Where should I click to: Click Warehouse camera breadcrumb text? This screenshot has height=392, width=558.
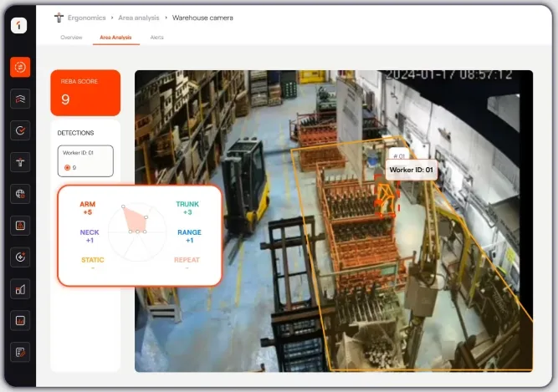202,18
